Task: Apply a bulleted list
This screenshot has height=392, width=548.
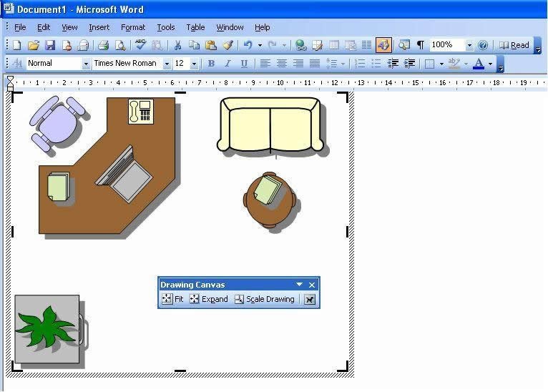Action: click(376, 64)
